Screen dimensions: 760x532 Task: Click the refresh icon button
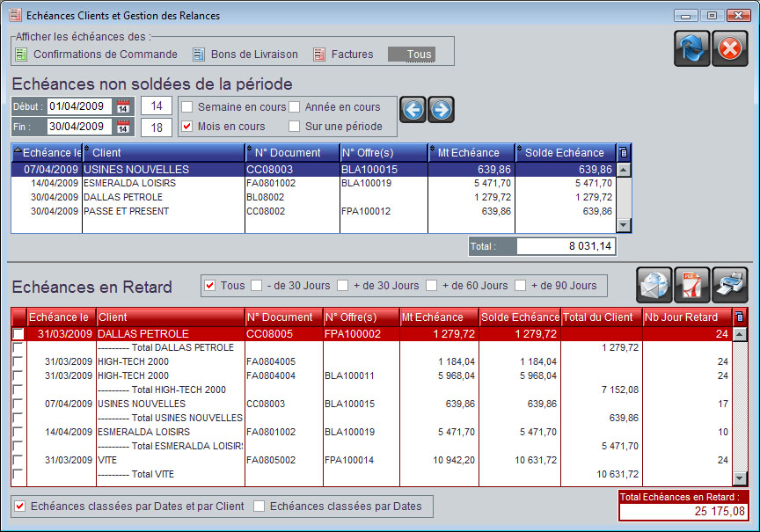691,48
